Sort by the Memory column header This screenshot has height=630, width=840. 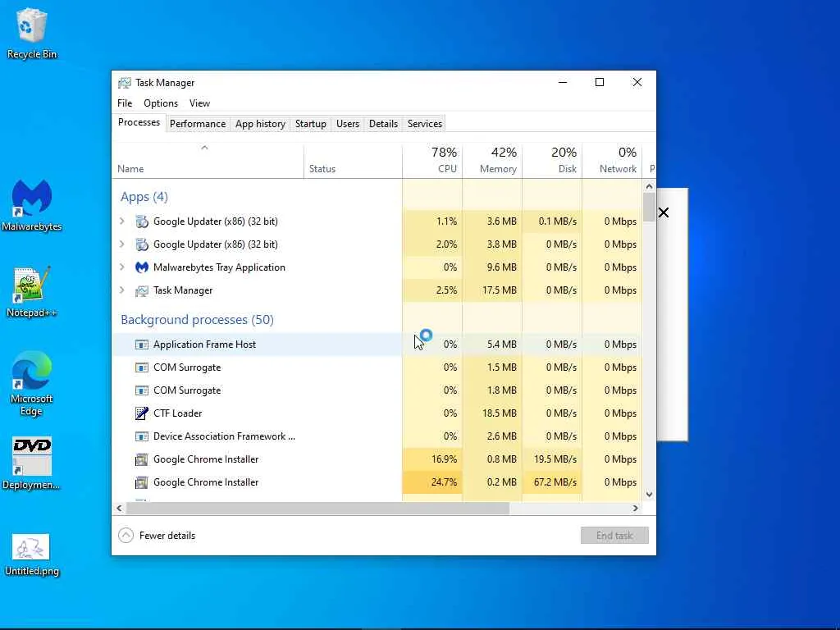coord(492,160)
